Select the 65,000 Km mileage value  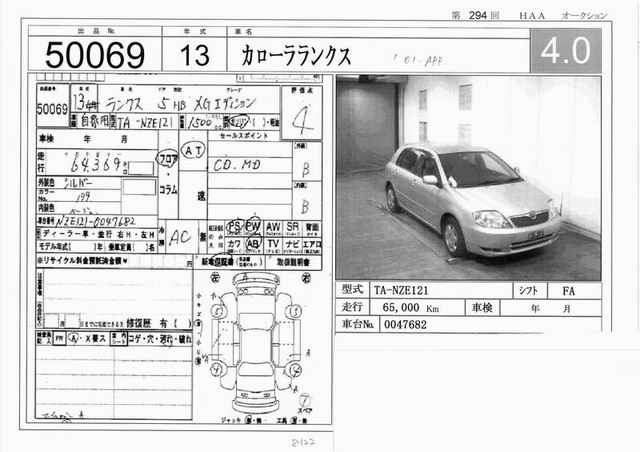coord(411,307)
